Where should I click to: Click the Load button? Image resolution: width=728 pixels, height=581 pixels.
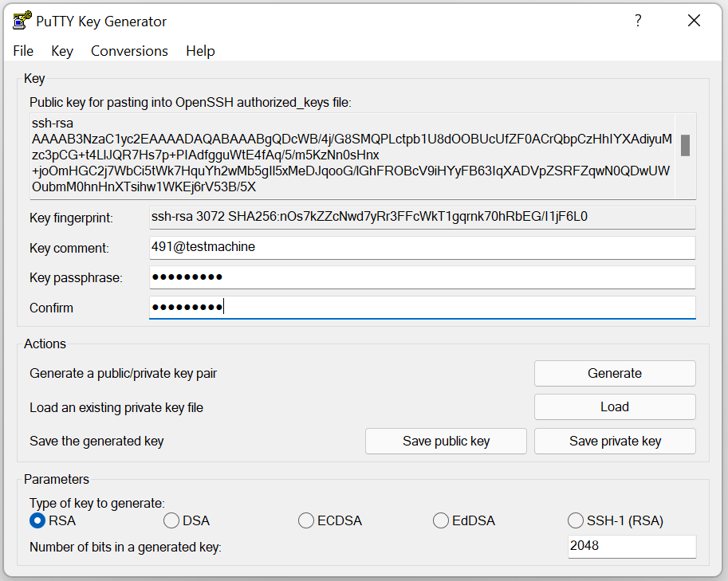pos(615,407)
